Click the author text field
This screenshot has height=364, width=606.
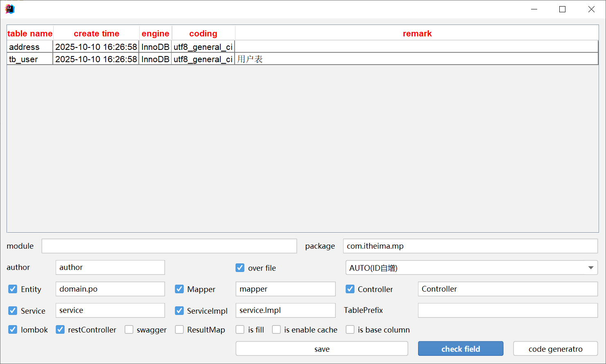click(x=110, y=267)
